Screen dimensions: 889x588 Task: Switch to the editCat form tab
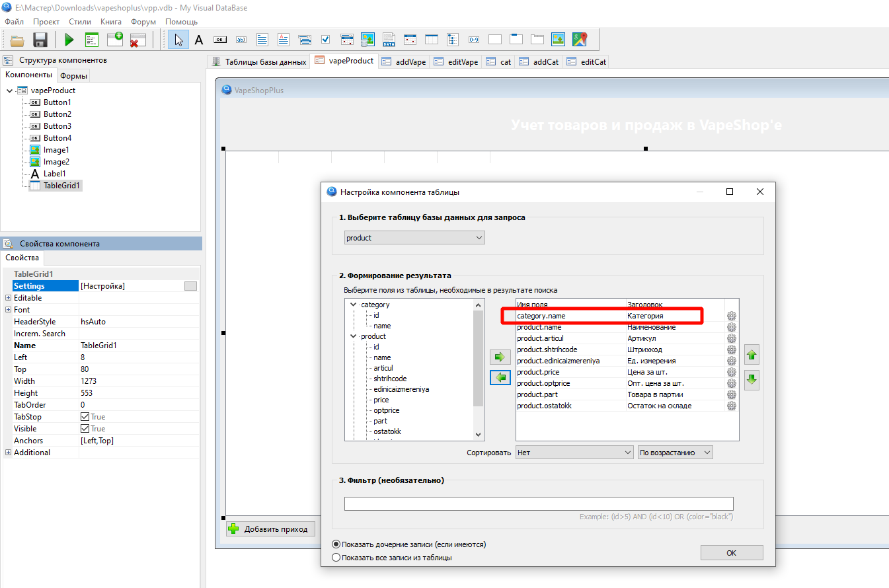point(586,61)
